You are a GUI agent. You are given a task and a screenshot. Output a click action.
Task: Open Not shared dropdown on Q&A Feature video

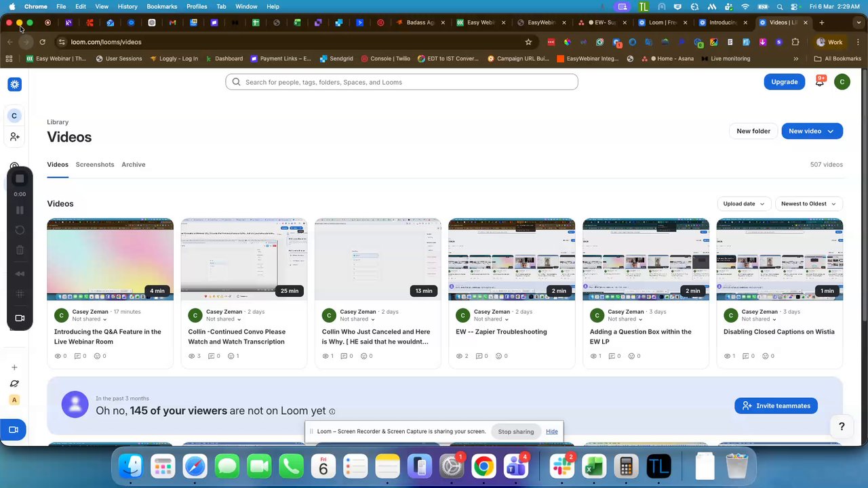click(89, 319)
